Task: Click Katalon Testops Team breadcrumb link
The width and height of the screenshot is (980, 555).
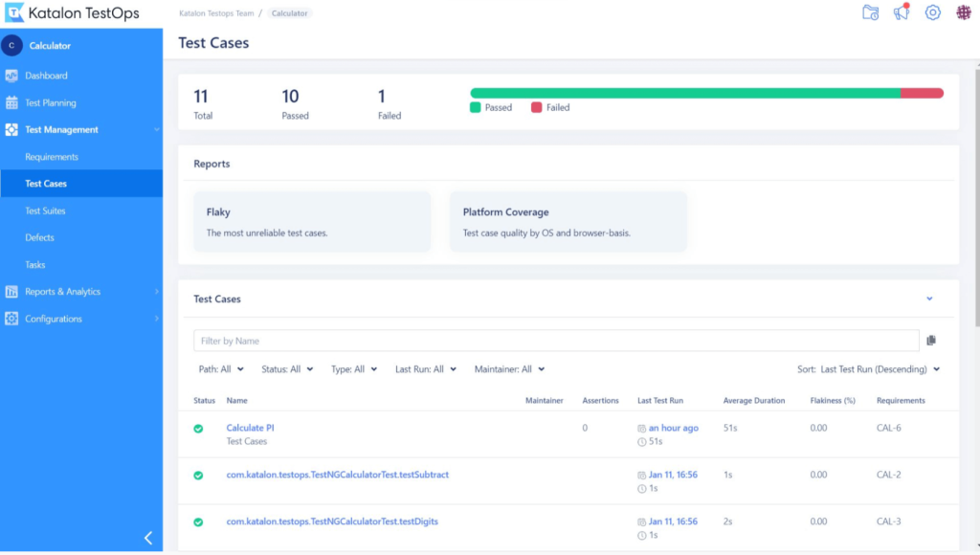Action: [x=216, y=13]
